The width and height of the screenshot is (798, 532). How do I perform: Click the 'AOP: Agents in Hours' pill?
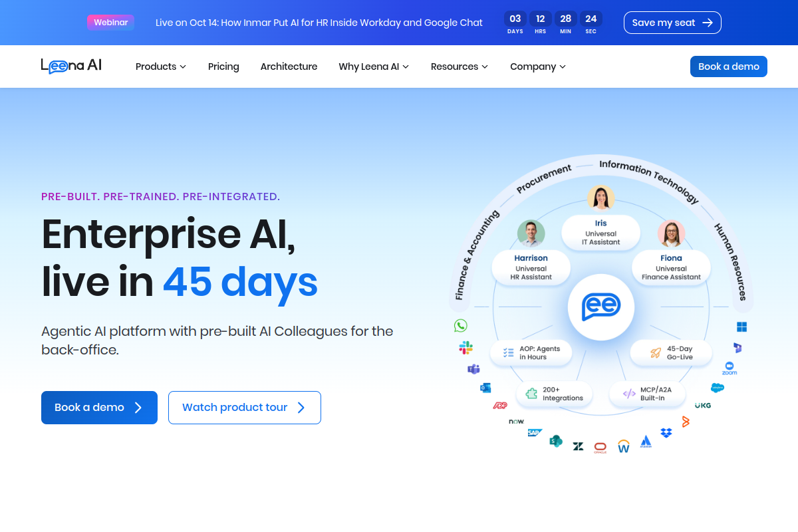[531, 353]
